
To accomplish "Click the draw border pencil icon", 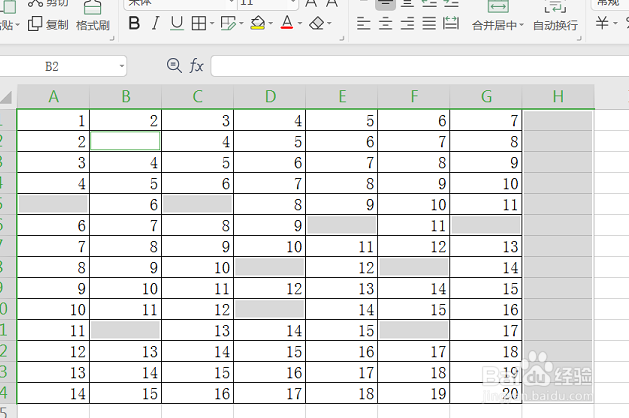I will pos(228,23).
